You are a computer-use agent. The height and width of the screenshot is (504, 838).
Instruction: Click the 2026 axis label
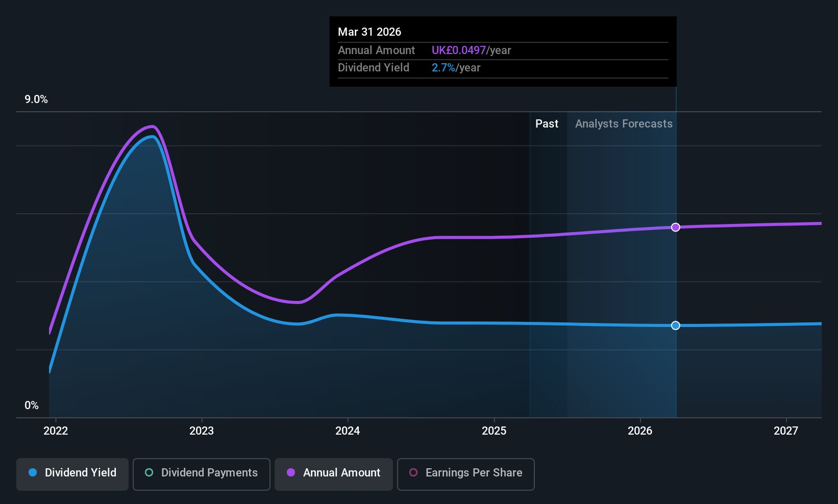pos(640,431)
